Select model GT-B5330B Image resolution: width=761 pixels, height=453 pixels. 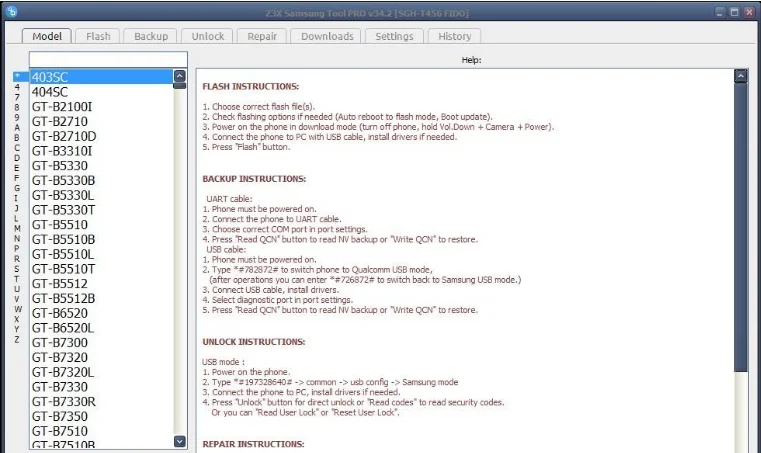coord(101,180)
